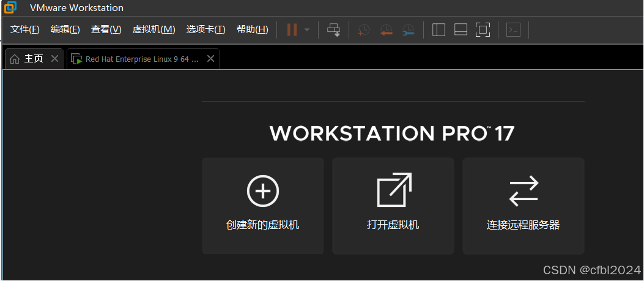The width and height of the screenshot is (644, 281).
Task: Enter full screen mode icon
Action: click(483, 29)
